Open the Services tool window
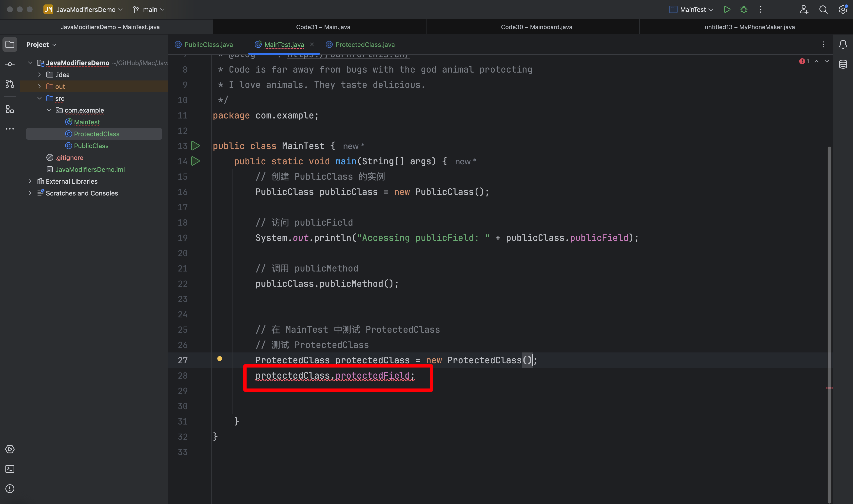This screenshot has height=504, width=853. [10, 449]
